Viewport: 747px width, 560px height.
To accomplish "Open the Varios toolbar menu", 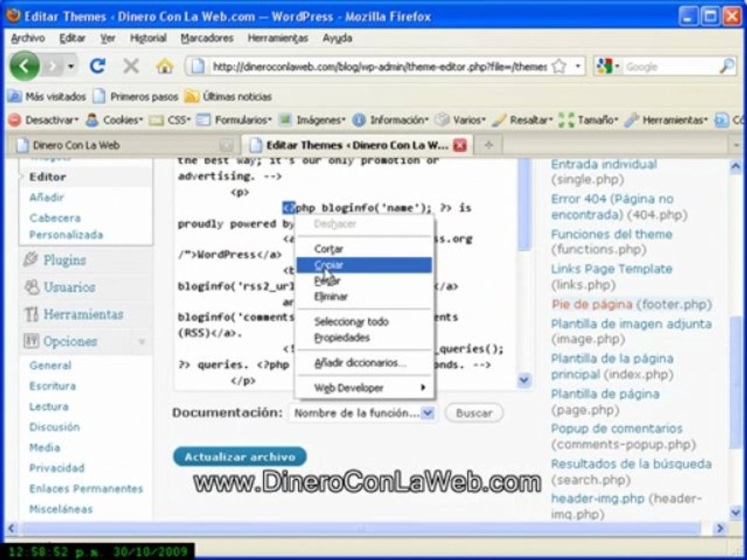I will click(x=461, y=120).
